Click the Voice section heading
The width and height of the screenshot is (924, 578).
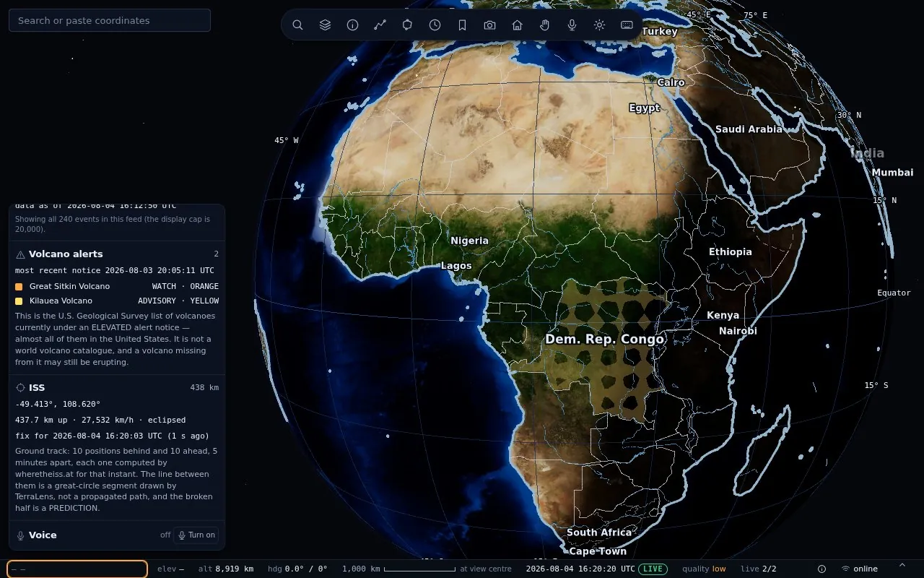(43, 535)
